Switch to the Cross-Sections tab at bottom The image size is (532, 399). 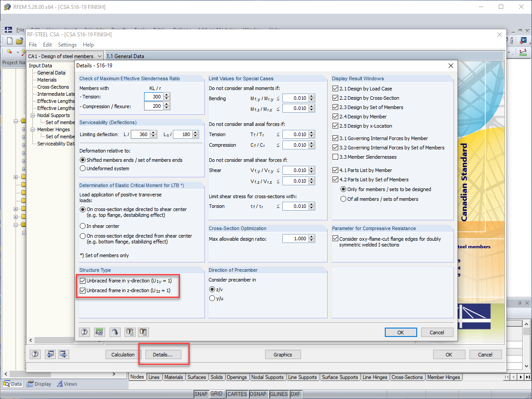(407, 377)
